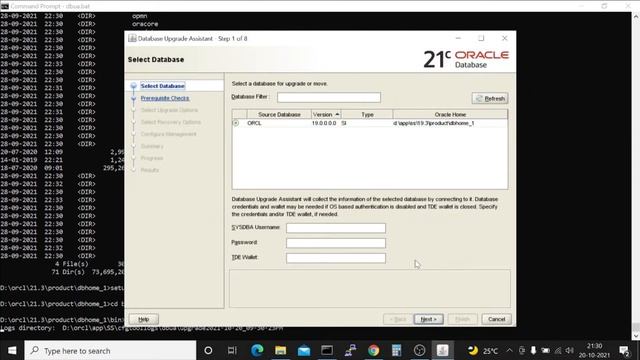Focus the SYSDBA Username field
Image resolution: width=640 pixels, height=360 pixels.
pyautogui.click(x=336, y=228)
